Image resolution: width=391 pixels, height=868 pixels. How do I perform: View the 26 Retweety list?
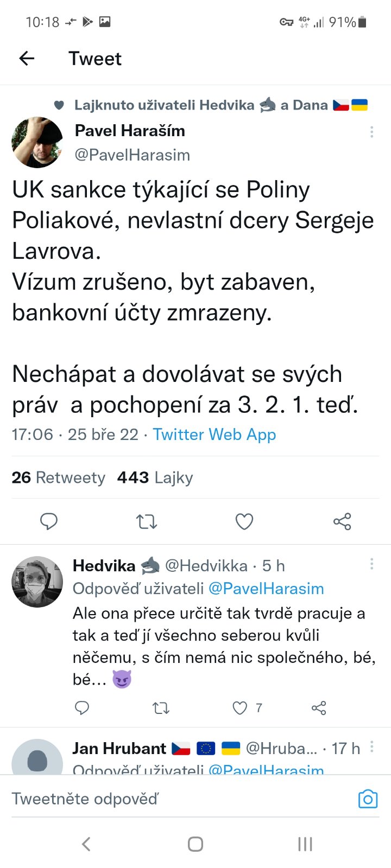(58, 477)
